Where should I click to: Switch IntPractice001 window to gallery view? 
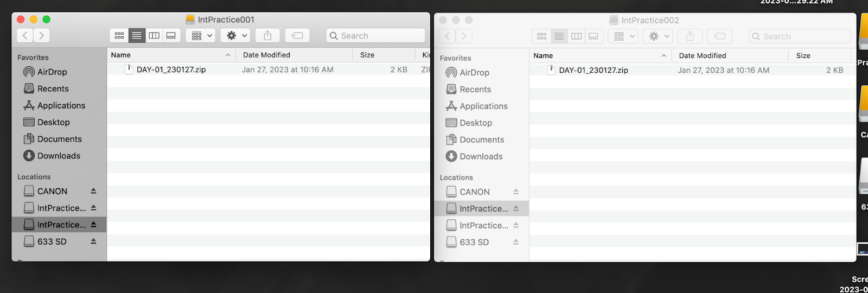point(171,36)
